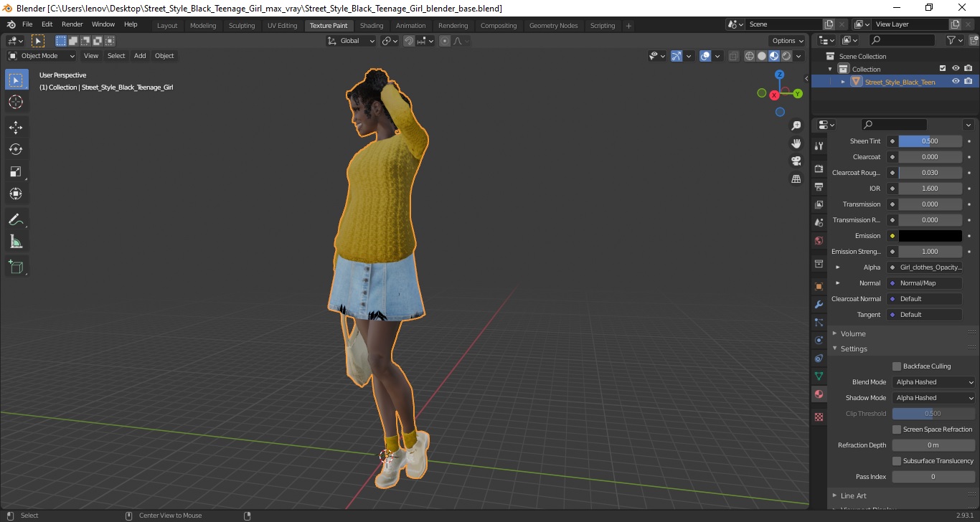
Task: Switch to Rendered viewport shading
Action: pyautogui.click(x=786, y=56)
